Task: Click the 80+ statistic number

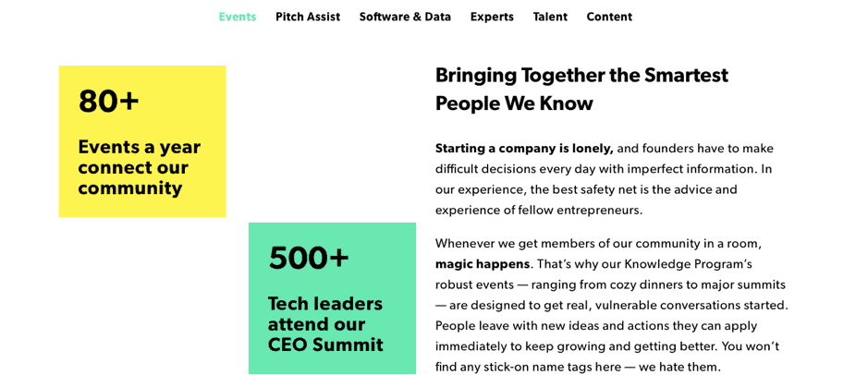Action: pos(108,102)
